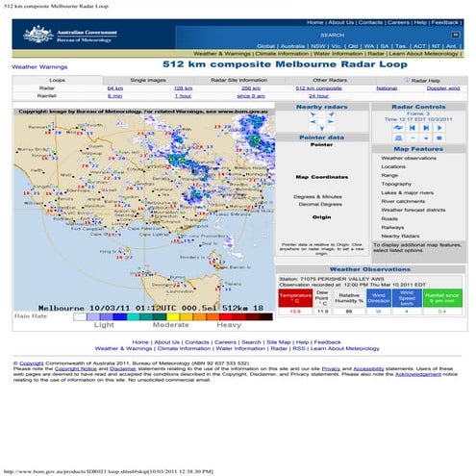Open the Loops tab

pyautogui.click(x=58, y=80)
